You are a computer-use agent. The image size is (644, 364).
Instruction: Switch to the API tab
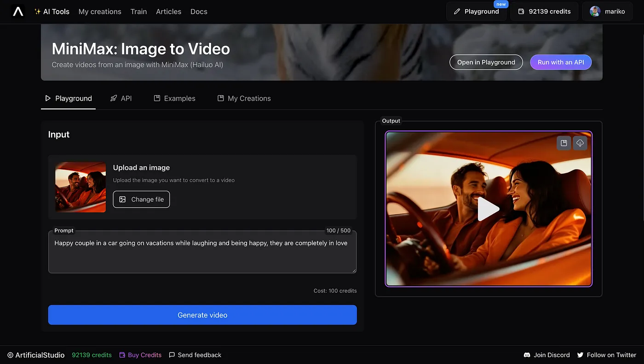tap(121, 98)
